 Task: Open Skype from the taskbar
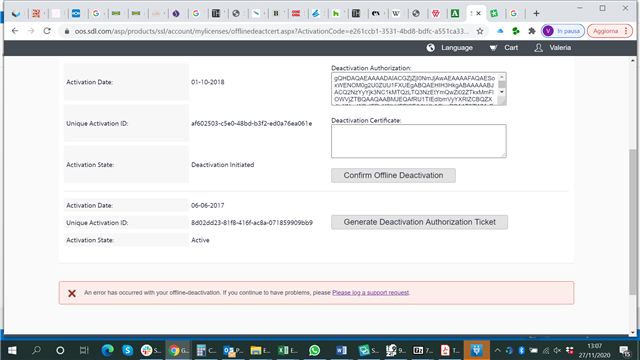coord(127,350)
